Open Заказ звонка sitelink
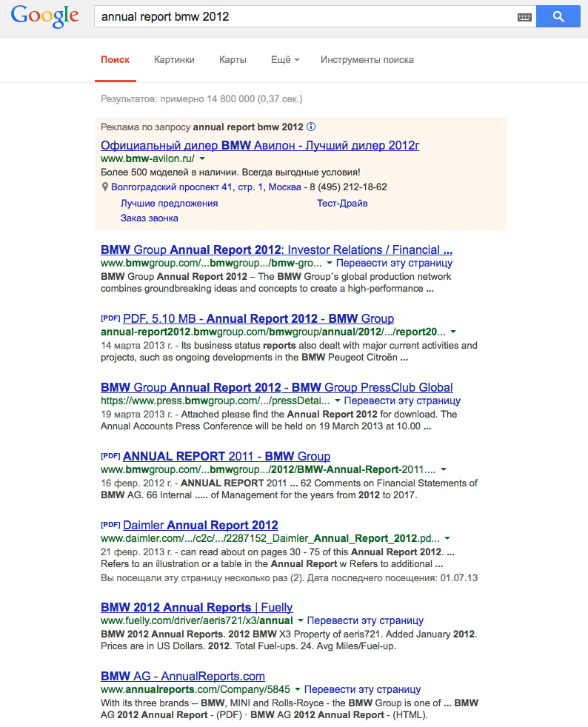 click(x=150, y=218)
